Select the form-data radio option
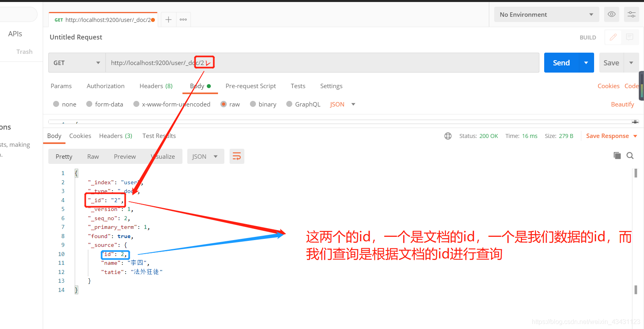Screen dimensions: 644x329 pyautogui.click(x=89, y=104)
